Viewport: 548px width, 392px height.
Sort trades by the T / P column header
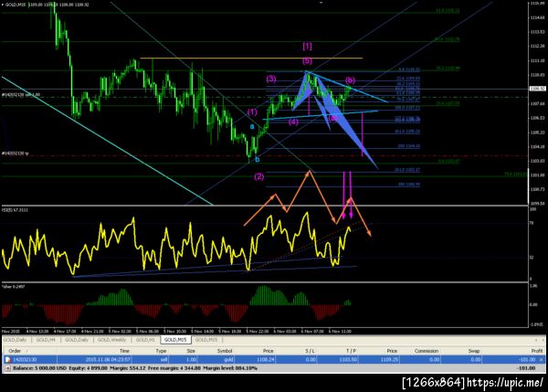tap(351, 351)
